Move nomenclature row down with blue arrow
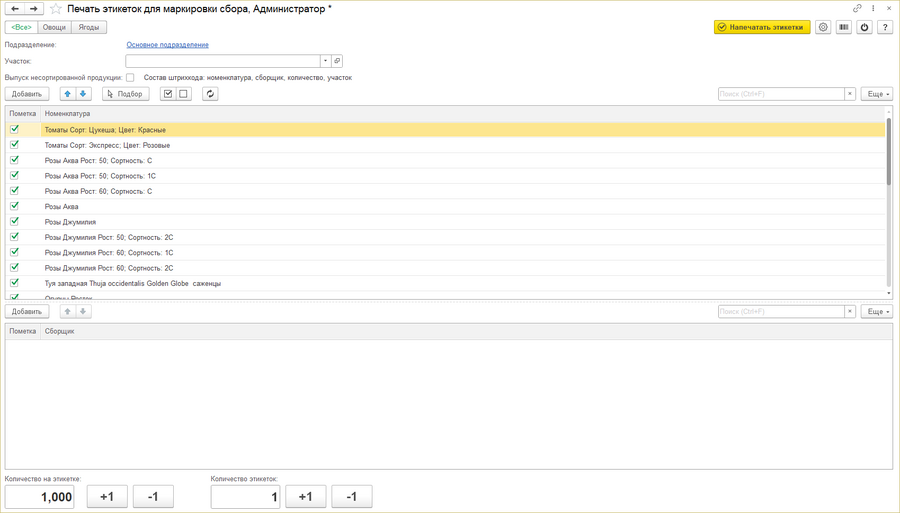Screen dimensions: 900x513 83,94
